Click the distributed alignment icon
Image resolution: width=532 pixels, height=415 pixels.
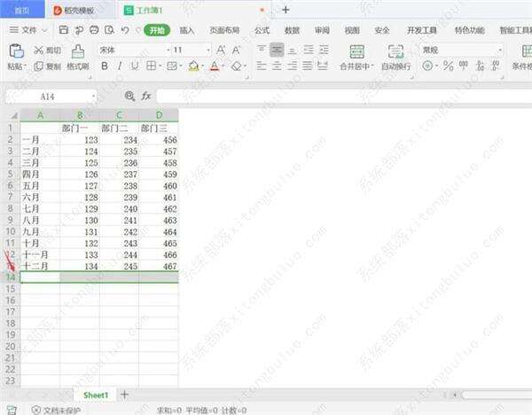click(x=323, y=66)
